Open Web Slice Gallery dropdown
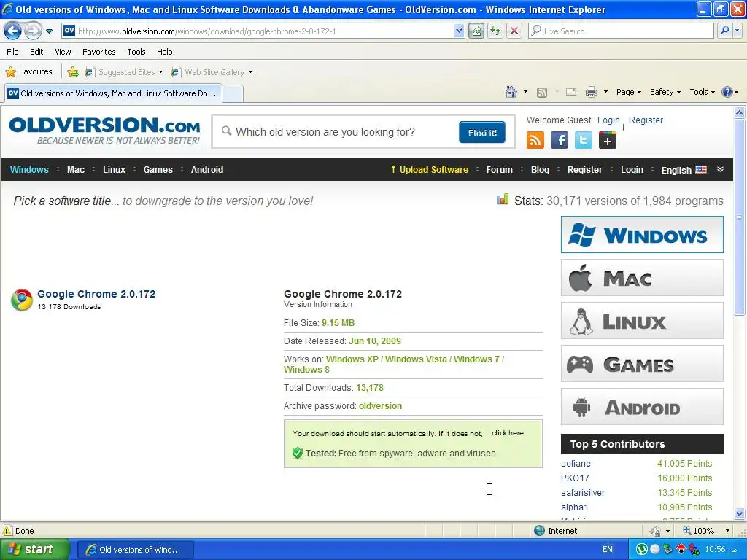 click(212, 72)
